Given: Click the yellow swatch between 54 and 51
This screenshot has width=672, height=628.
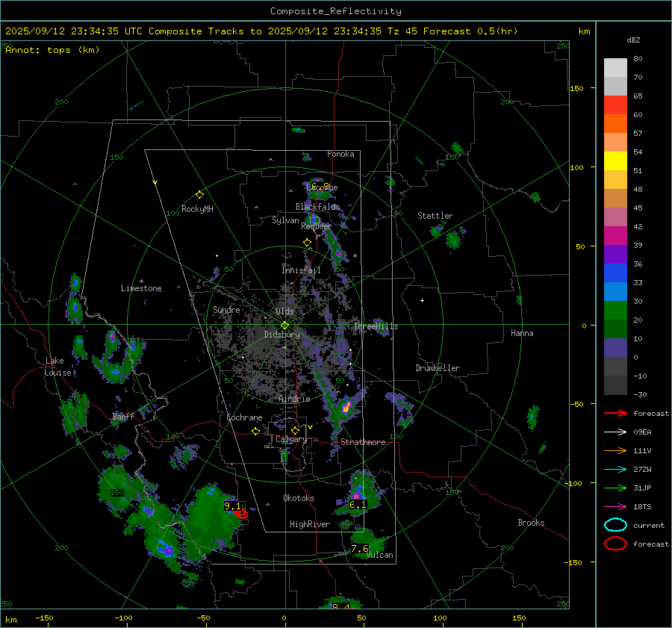Looking at the screenshot, I should [615, 161].
